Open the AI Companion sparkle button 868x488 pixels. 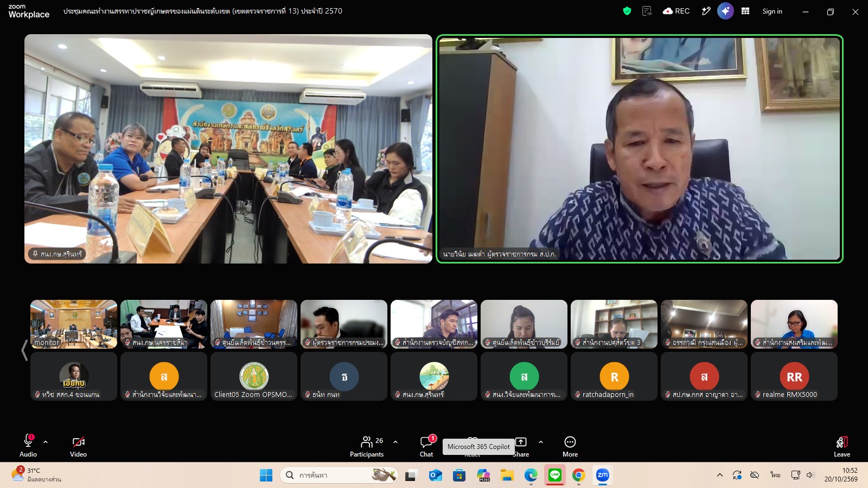(x=725, y=11)
